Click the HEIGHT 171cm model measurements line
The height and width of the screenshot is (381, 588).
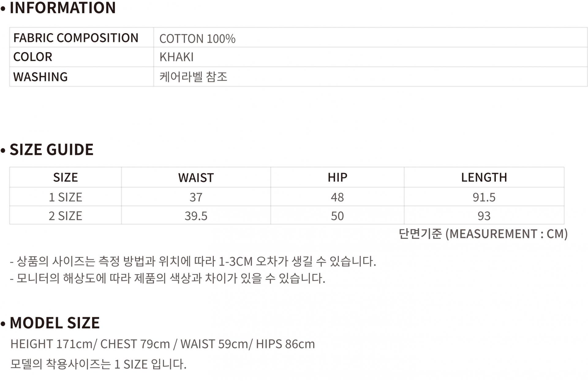tap(162, 344)
